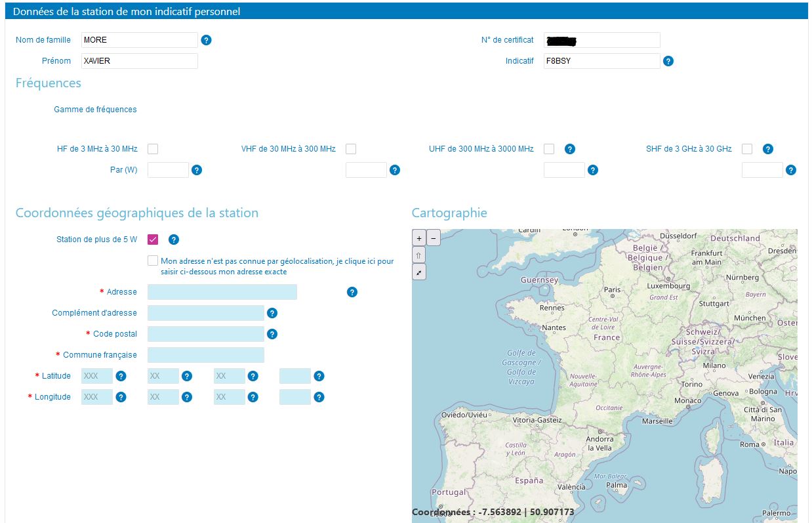Click help icon beside UHF power field
Image resolution: width=812 pixels, height=523 pixels.
pyautogui.click(x=593, y=170)
